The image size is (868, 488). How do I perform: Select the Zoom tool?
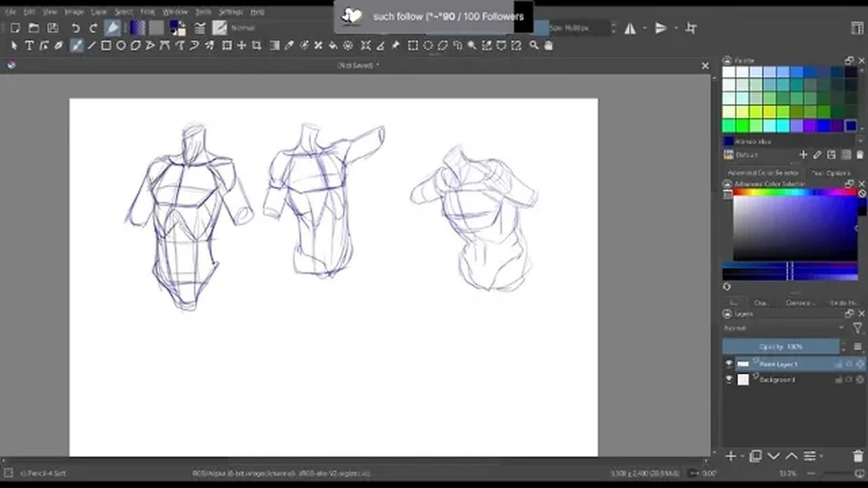click(x=534, y=45)
